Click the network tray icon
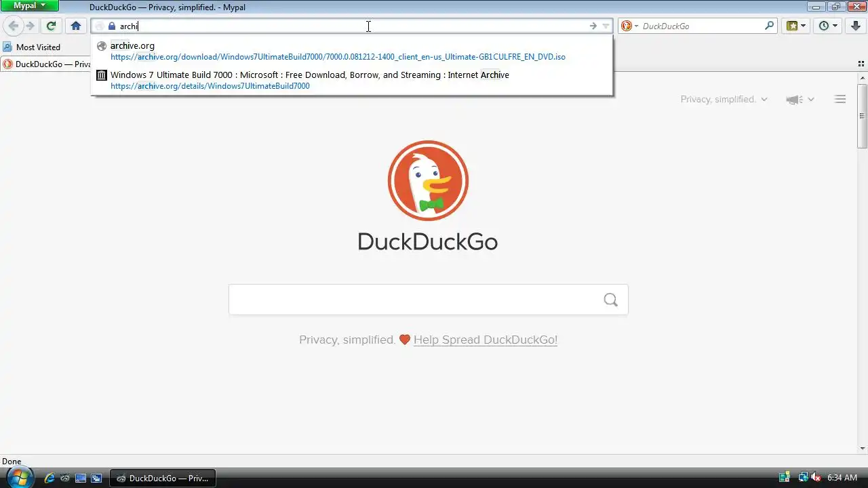868x488 pixels. click(x=803, y=477)
